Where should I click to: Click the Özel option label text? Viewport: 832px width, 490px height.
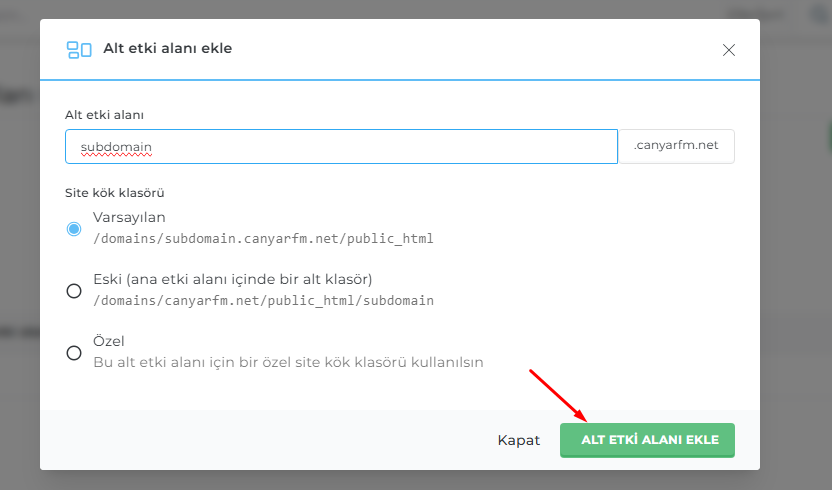(x=109, y=341)
